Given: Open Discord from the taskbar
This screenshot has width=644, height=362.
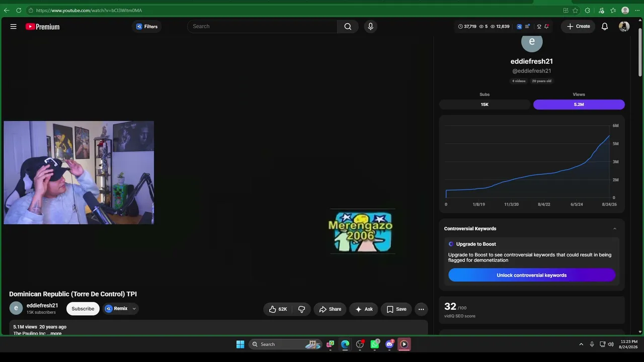Looking at the screenshot, I should [389, 344].
